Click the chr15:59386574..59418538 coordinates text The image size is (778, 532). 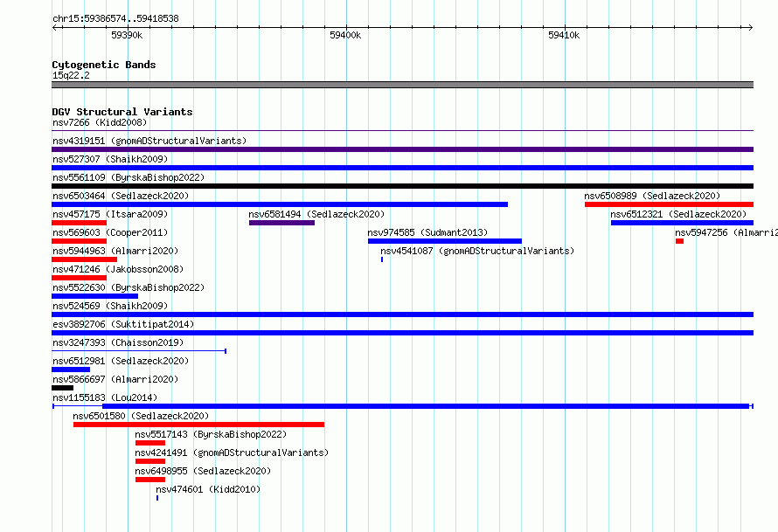coord(115,18)
